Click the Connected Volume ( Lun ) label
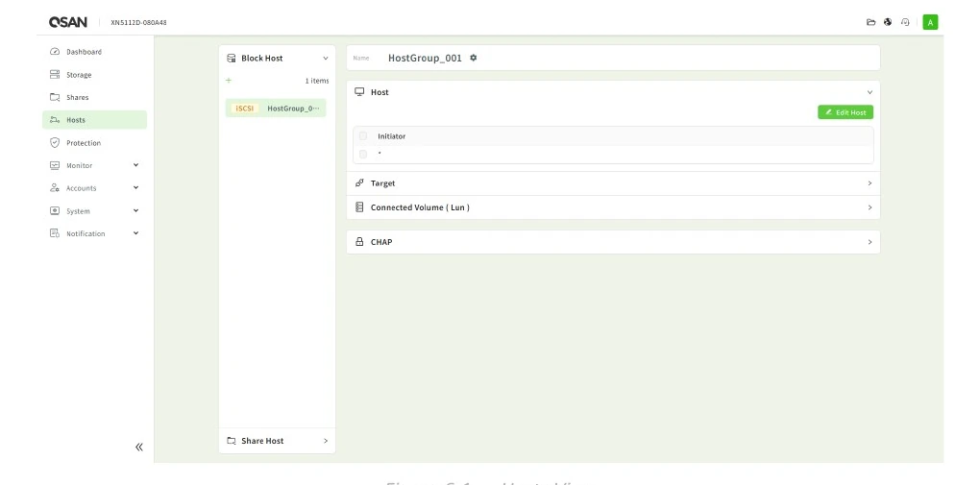980x485 pixels. pos(420,206)
